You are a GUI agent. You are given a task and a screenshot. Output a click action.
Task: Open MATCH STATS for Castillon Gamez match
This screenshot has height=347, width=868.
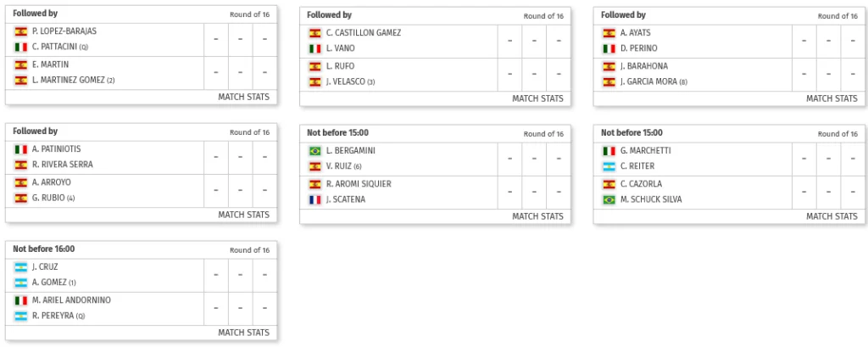pyautogui.click(x=537, y=98)
